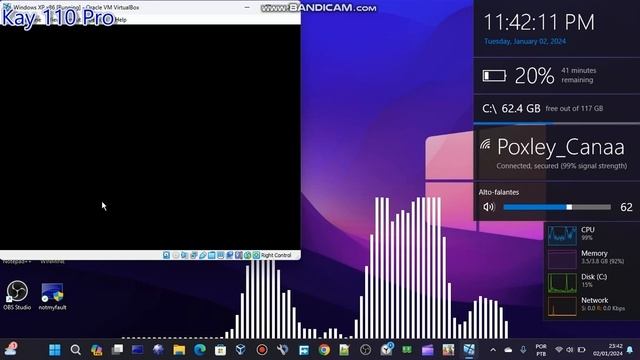
Task: Open POR PTB language switcher
Action: click(541, 350)
